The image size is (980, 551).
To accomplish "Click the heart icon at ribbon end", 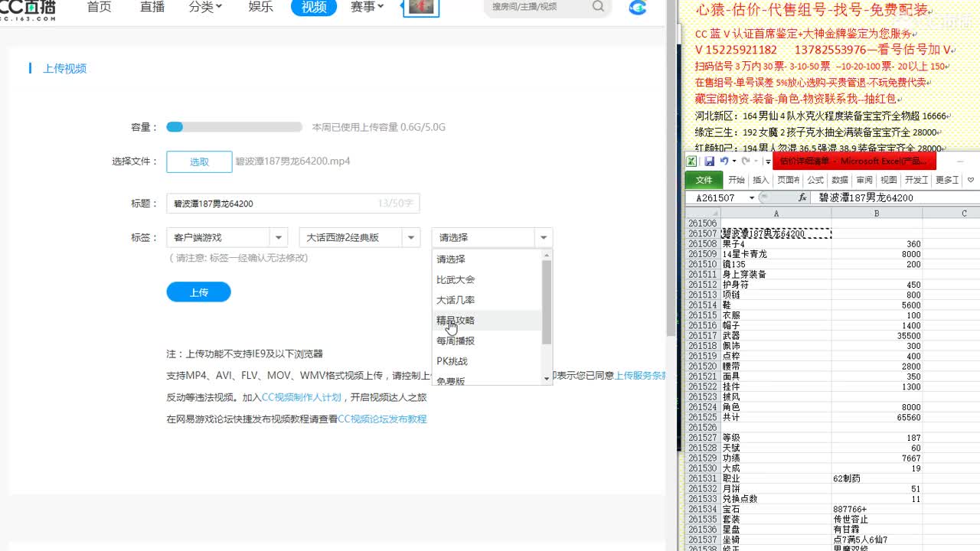I will [x=971, y=180].
